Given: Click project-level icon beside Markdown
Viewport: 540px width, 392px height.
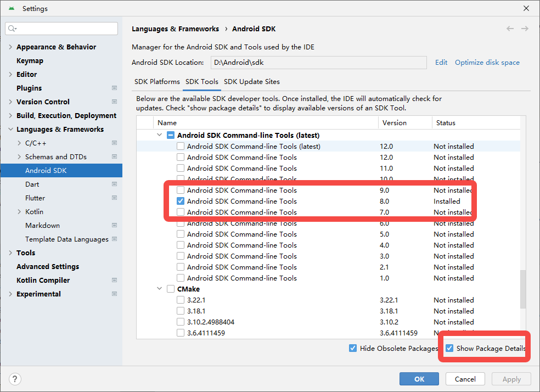Looking at the screenshot, I should tap(114, 225).
